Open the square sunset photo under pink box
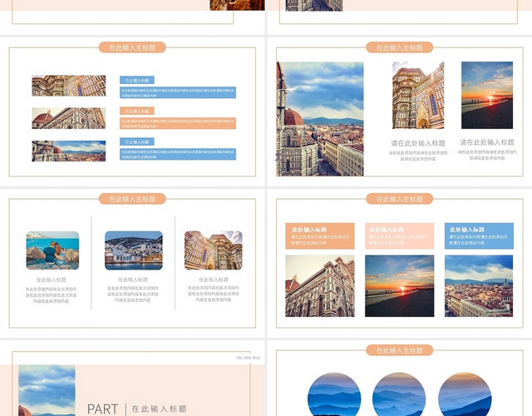 (399, 286)
